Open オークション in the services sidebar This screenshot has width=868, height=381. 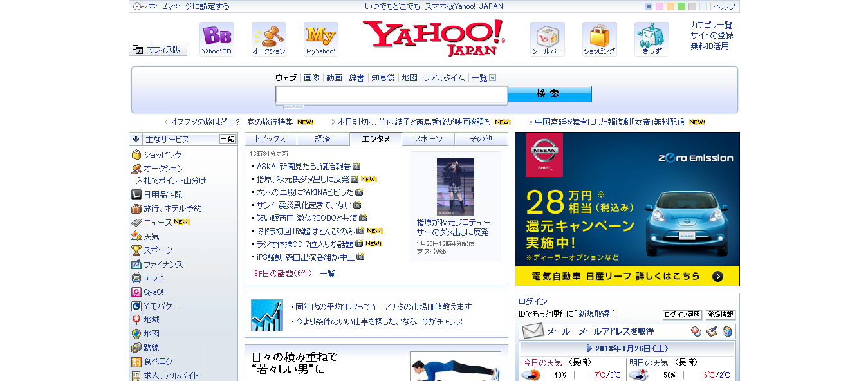tap(163, 169)
